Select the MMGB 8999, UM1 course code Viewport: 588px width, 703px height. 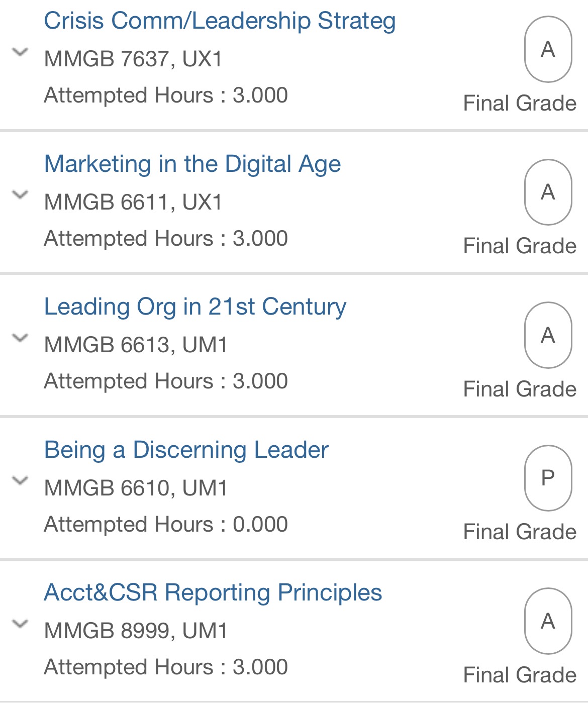[x=136, y=631]
